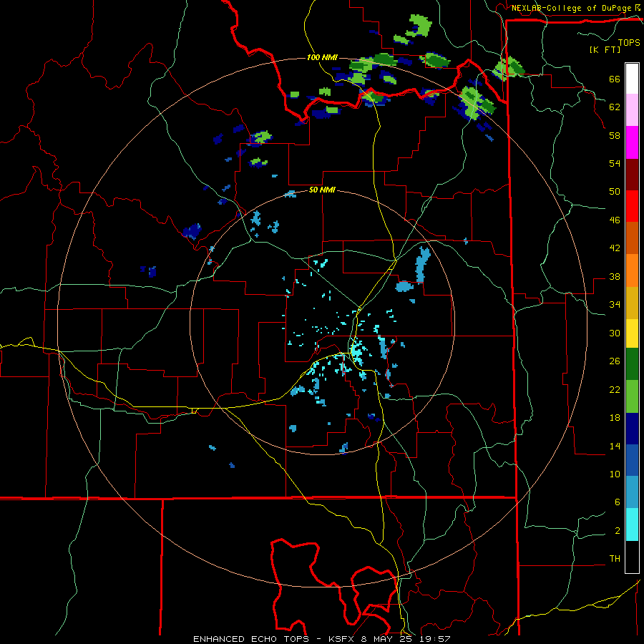The height and width of the screenshot is (644, 644).
Task: Click the navy blue legend swatch
Action: click(x=632, y=429)
